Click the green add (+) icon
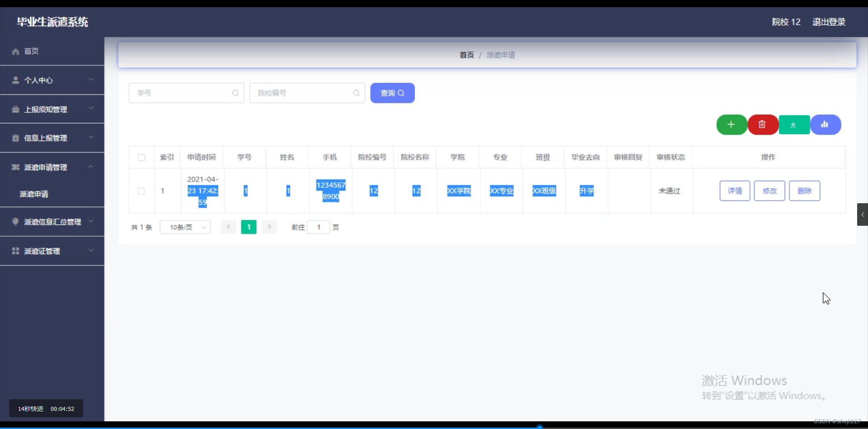The image size is (868, 429). 731,125
